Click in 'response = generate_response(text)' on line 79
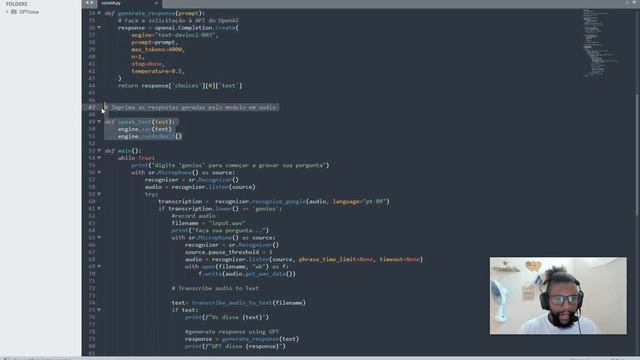Viewport: 640px width, 360px height. tap(242, 339)
